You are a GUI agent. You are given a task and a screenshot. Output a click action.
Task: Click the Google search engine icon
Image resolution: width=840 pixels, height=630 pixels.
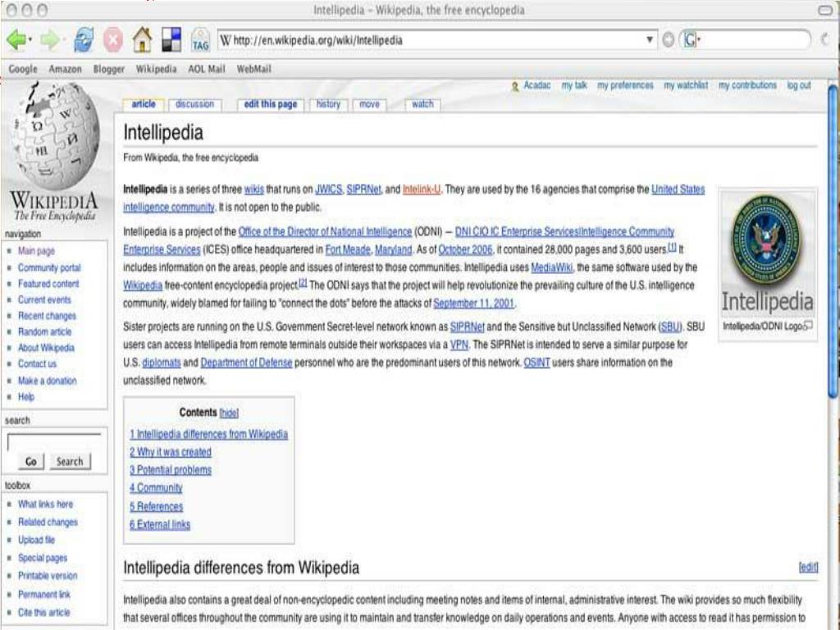691,39
